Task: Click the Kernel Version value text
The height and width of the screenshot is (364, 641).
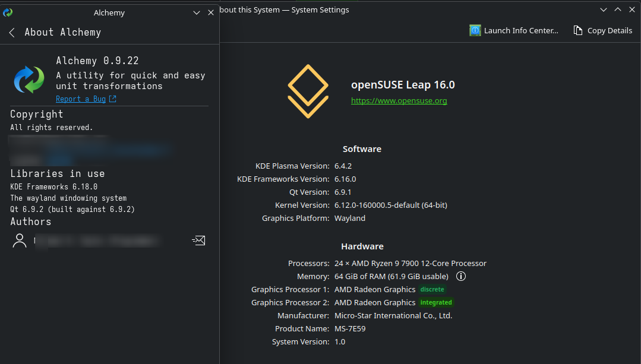Action: click(x=390, y=205)
